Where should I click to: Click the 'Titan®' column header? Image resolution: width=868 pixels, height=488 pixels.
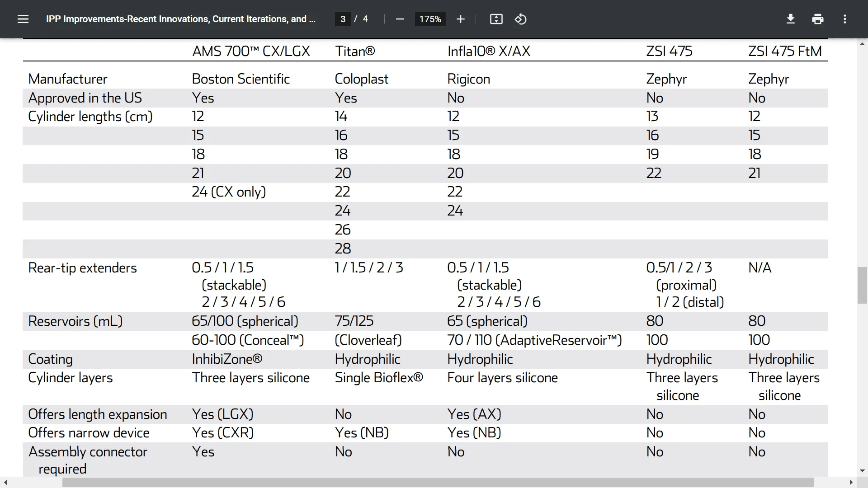click(355, 51)
